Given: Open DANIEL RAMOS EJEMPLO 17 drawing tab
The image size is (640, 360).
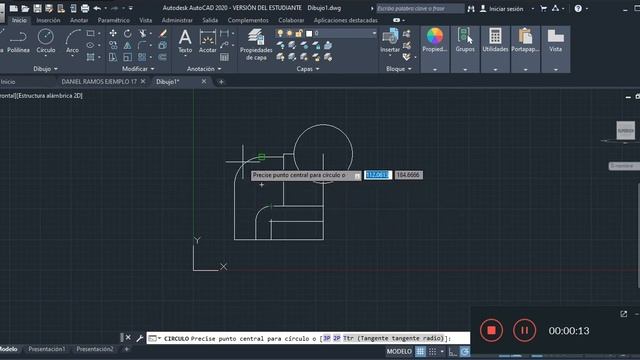Looking at the screenshot, I should tap(99, 82).
